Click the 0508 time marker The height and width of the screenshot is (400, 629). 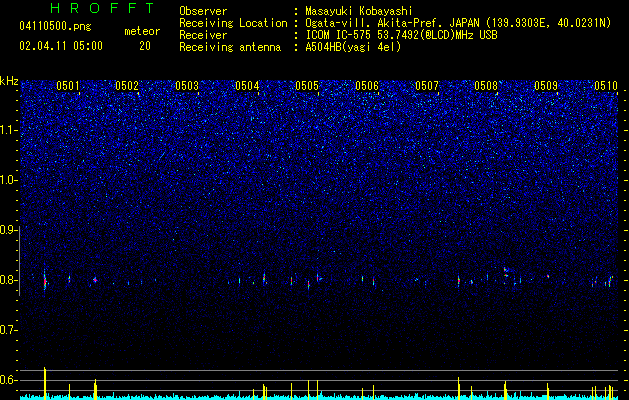pyautogui.click(x=486, y=86)
